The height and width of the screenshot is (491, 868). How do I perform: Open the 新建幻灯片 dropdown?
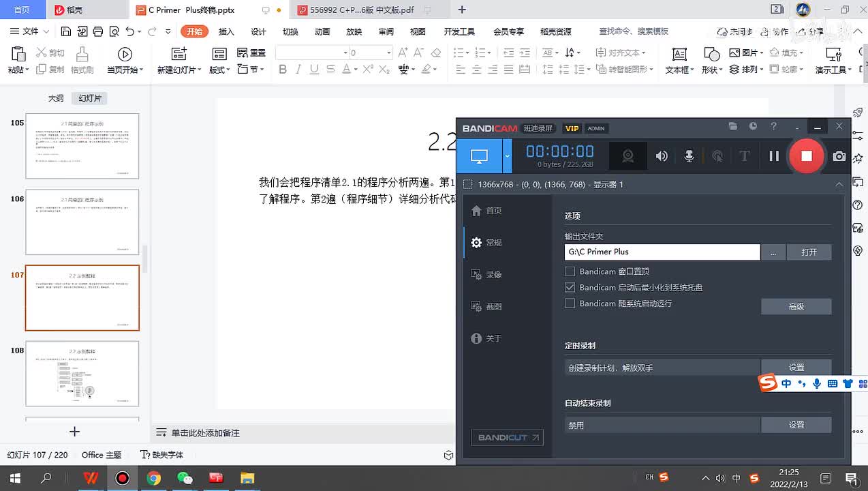pyautogui.click(x=179, y=70)
